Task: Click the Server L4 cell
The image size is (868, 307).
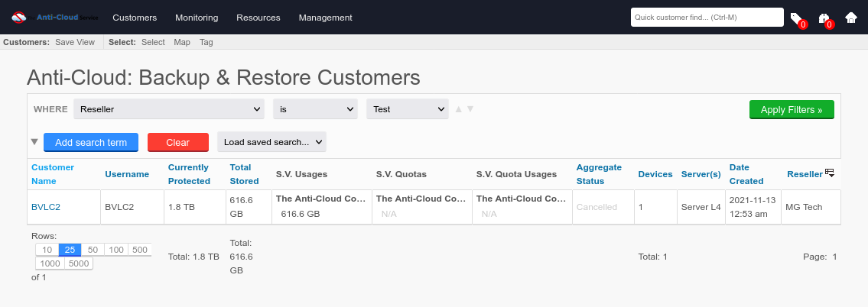Action: click(x=701, y=207)
